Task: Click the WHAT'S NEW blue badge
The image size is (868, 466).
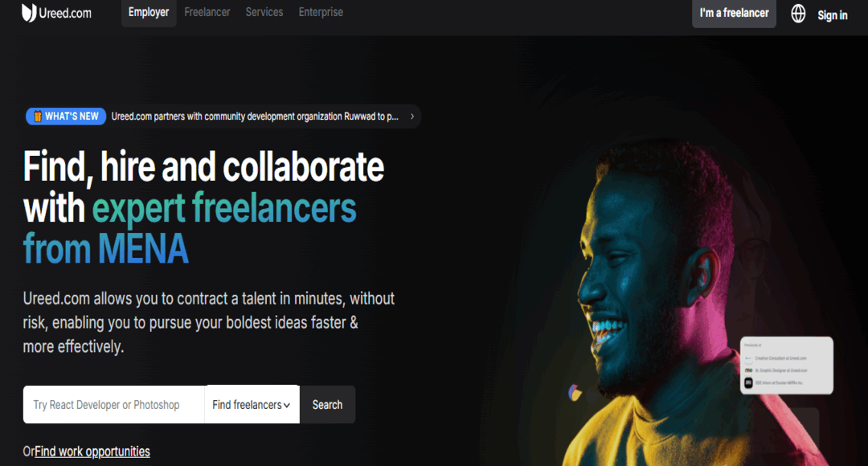Action: click(x=66, y=117)
